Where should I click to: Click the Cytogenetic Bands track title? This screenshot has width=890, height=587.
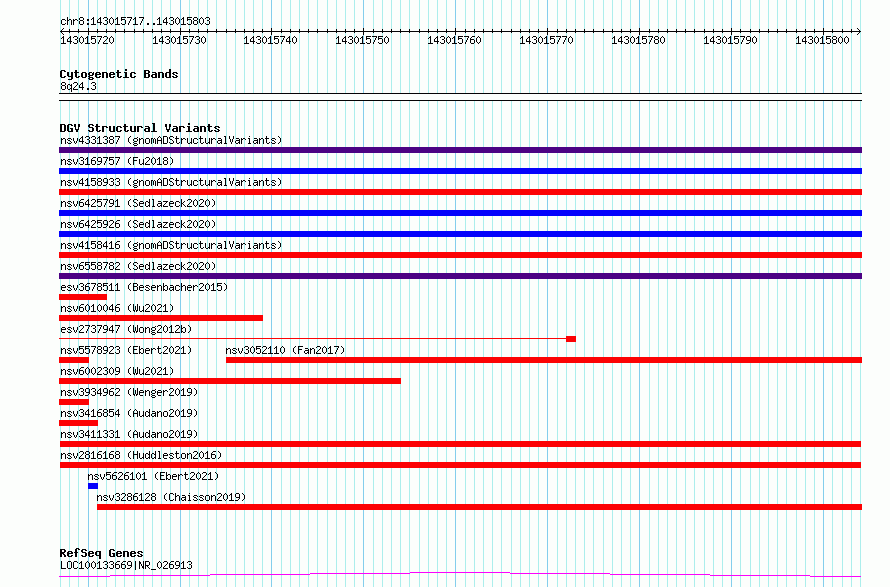[x=119, y=74]
